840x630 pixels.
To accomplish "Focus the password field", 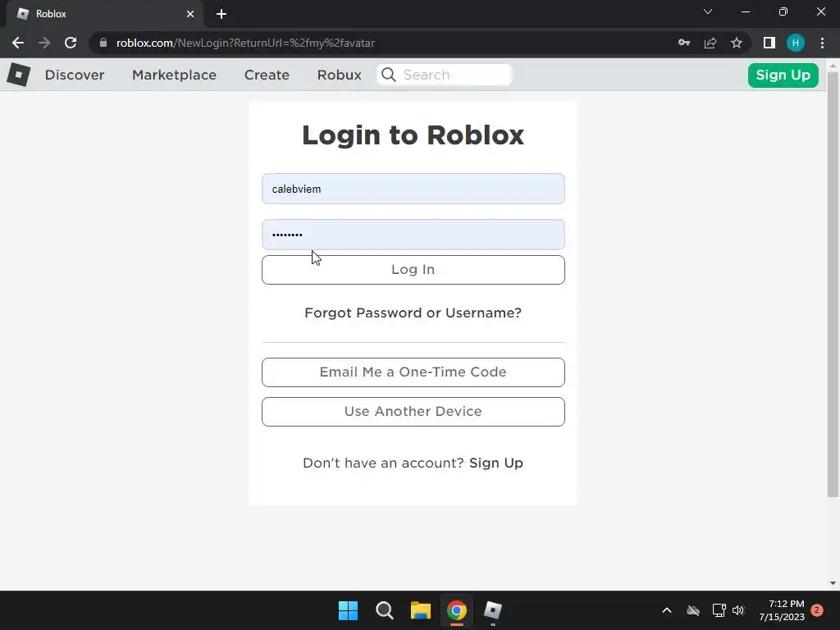I will pyautogui.click(x=413, y=235).
